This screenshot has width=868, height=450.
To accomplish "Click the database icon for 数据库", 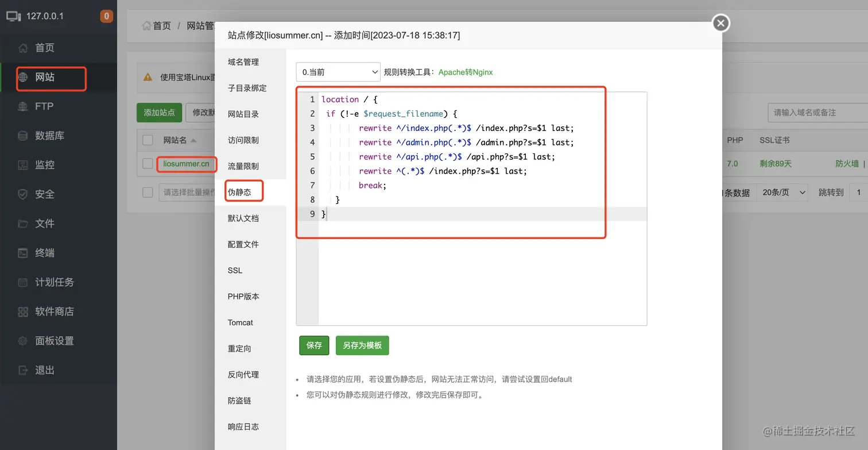I will pyautogui.click(x=23, y=136).
